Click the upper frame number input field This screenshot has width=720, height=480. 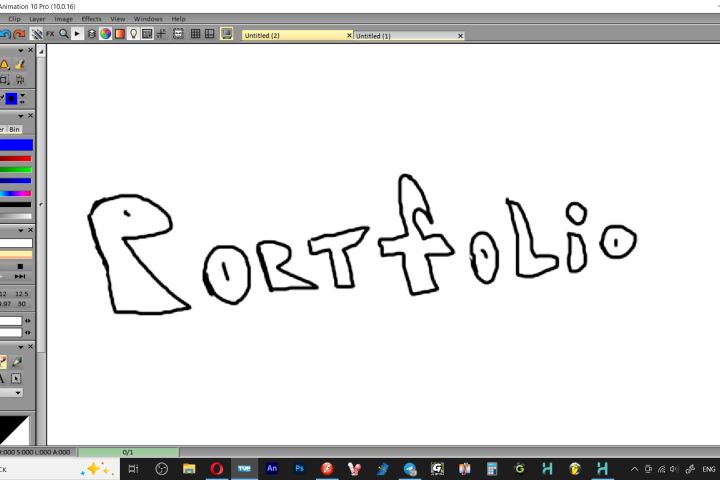tap(11, 321)
